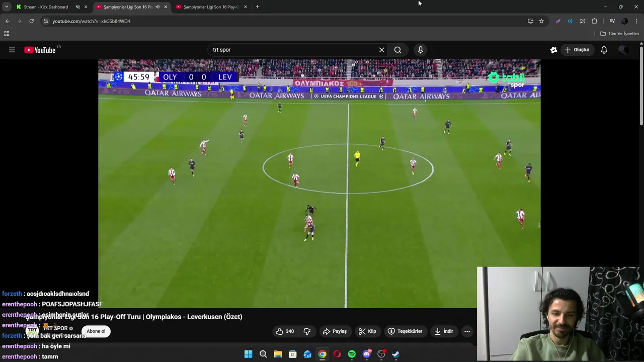
Task: Open YouTube notifications bell
Action: [x=604, y=50]
